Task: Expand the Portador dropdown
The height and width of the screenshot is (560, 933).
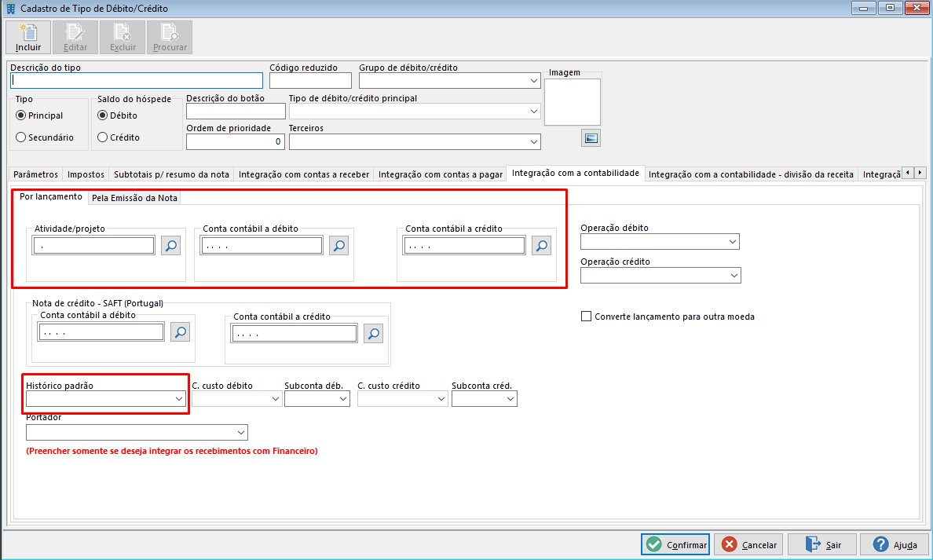Action: tap(241, 433)
